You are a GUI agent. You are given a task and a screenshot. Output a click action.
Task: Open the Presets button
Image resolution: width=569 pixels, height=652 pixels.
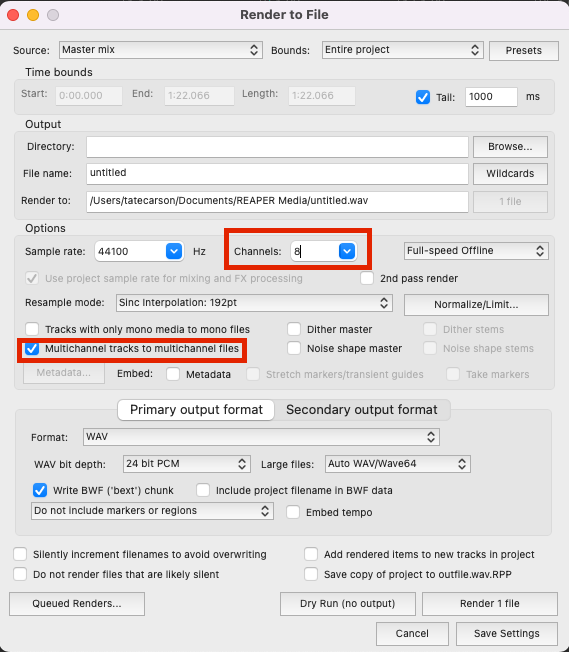pos(524,51)
